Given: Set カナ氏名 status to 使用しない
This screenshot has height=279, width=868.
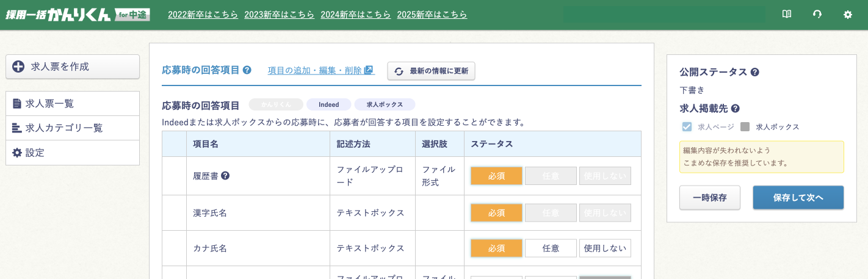Looking at the screenshot, I should point(605,248).
